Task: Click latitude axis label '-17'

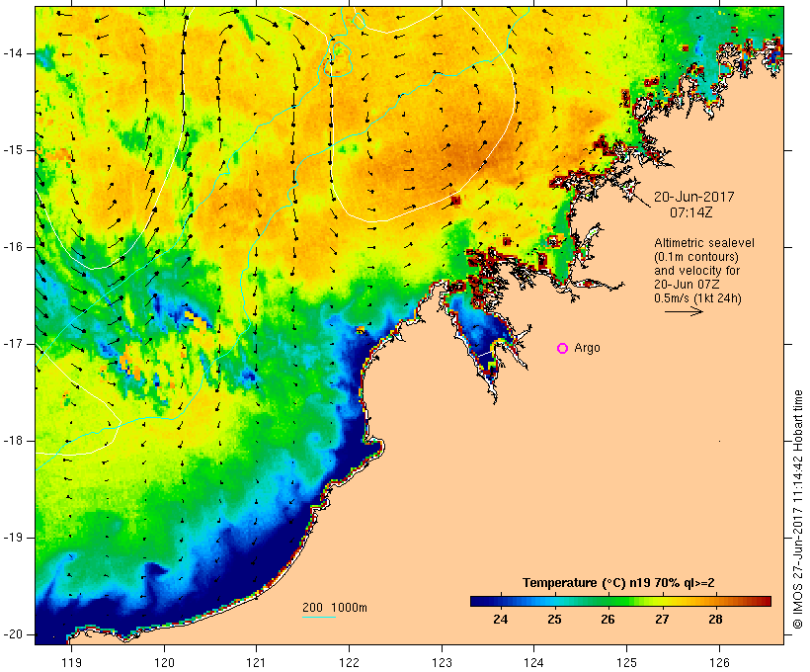Action: coord(12,344)
